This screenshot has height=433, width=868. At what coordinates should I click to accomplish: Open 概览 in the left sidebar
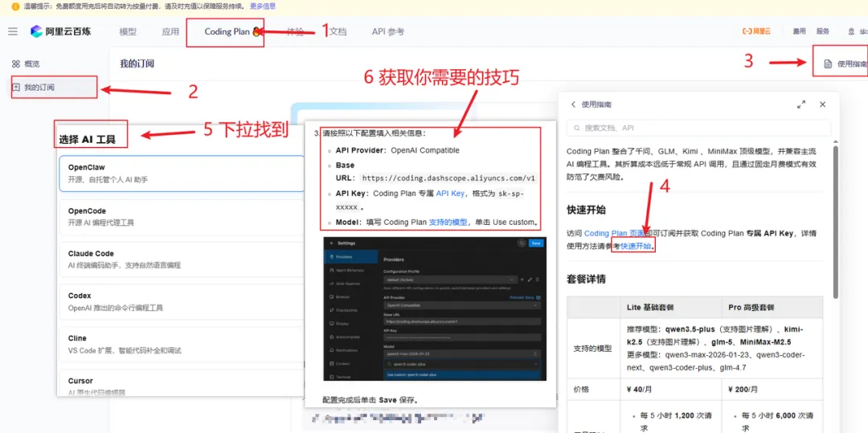tap(26, 64)
